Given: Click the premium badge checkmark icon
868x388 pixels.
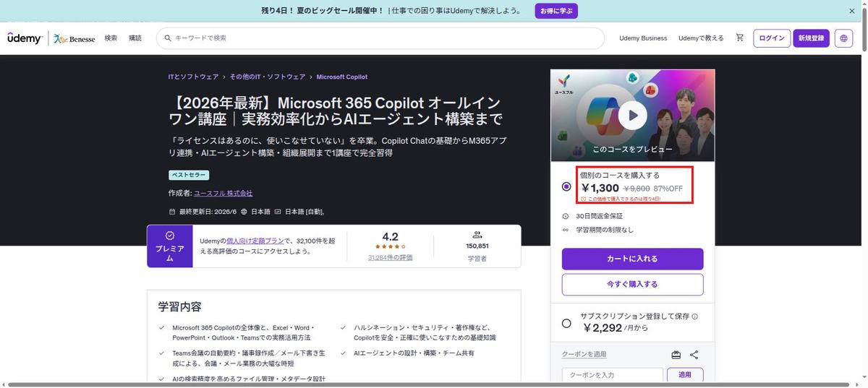Looking at the screenshot, I should tap(169, 236).
